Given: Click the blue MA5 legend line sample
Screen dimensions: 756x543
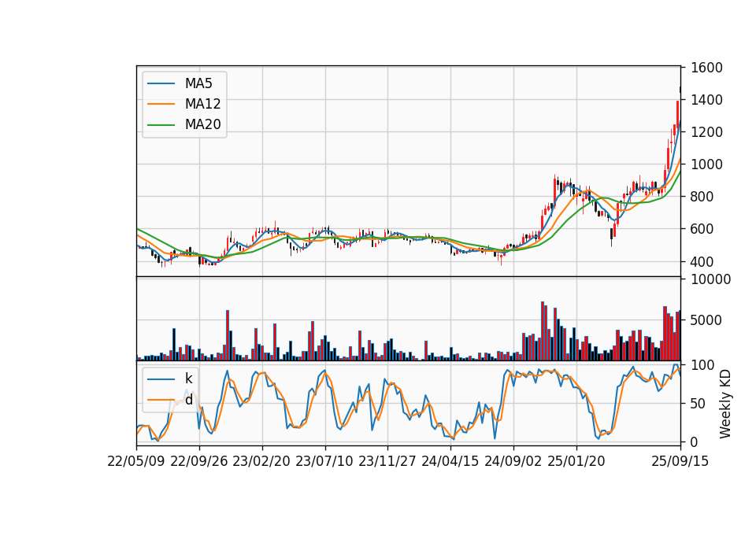Looking at the screenshot, I should coord(161,84).
